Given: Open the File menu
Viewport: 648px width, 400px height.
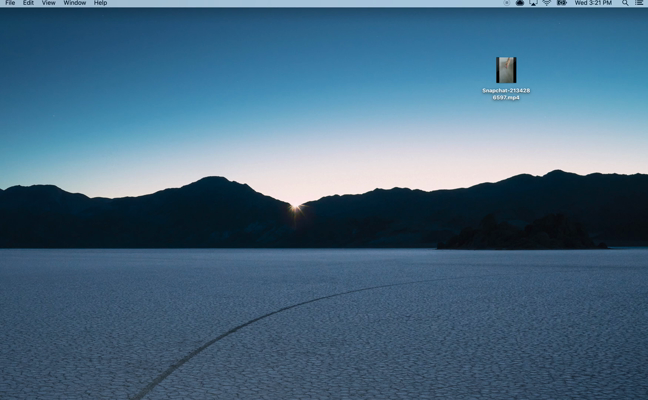Looking at the screenshot, I should click(10, 3).
